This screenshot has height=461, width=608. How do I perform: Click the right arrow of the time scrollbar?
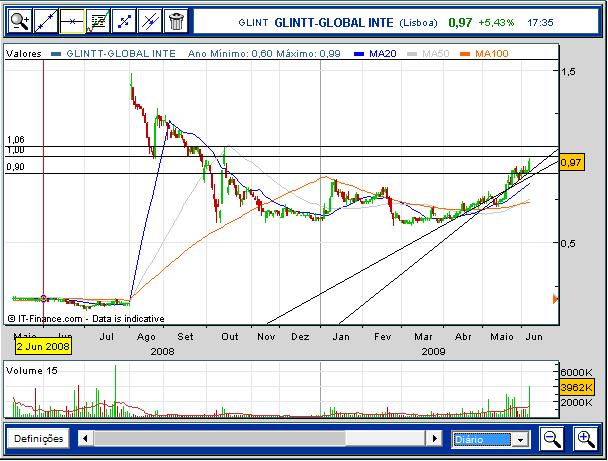[435, 439]
